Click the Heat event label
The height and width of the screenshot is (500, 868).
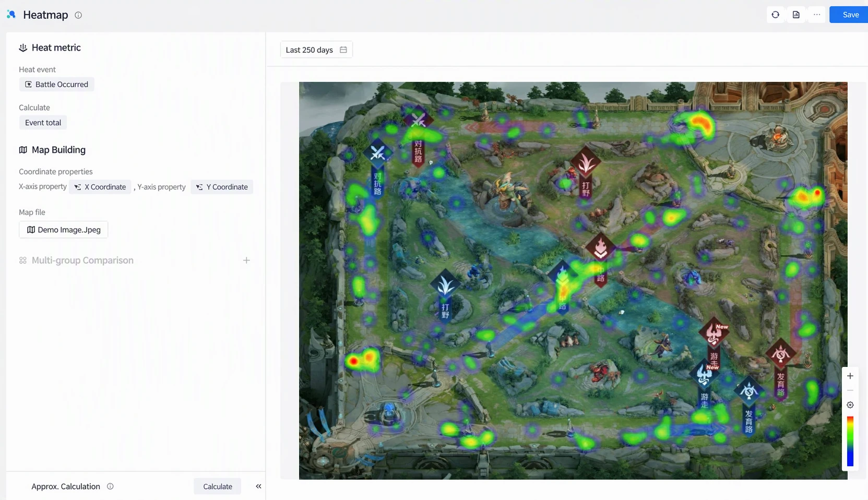(x=37, y=69)
